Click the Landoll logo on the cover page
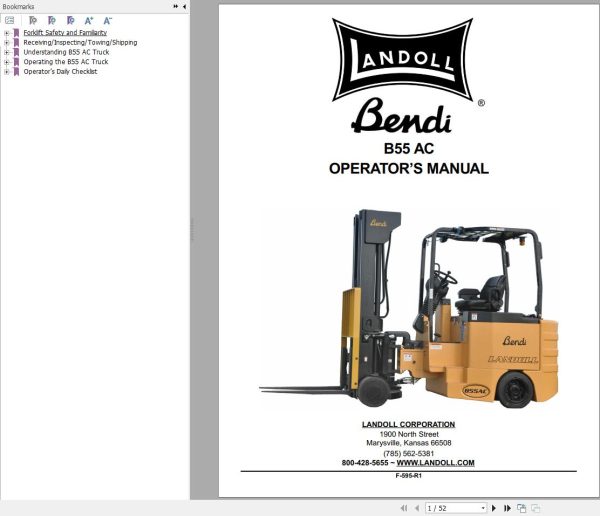 (402, 59)
